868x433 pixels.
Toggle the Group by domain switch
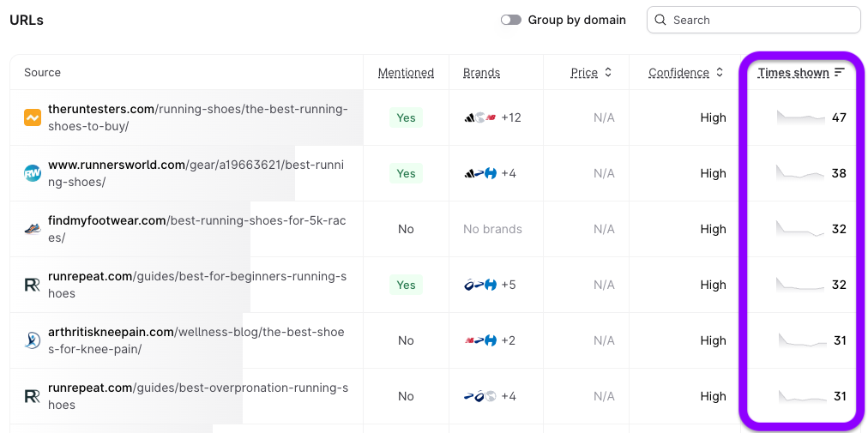click(x=511, y=20)
